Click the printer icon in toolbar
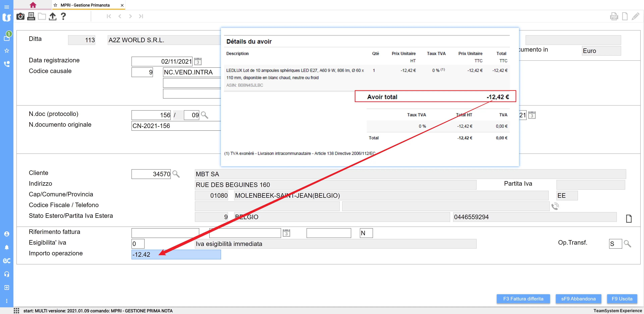The image size is (644, 314). click(31, 16)
